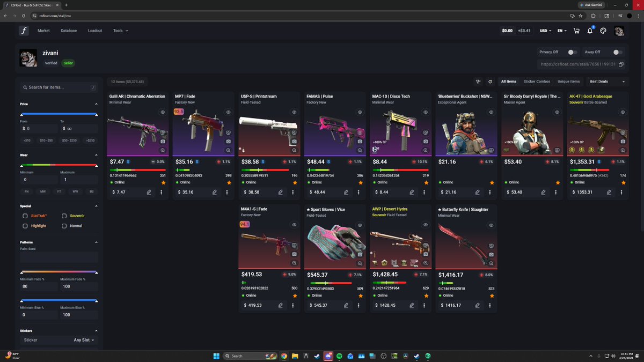Go to the Market page
Image resolution: width=644 pixels, height=362 pixels.
click(43, 31)
